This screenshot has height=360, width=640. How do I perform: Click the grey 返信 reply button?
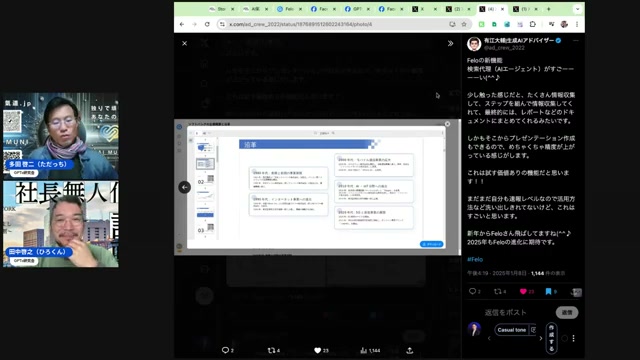tap(567, 313)
